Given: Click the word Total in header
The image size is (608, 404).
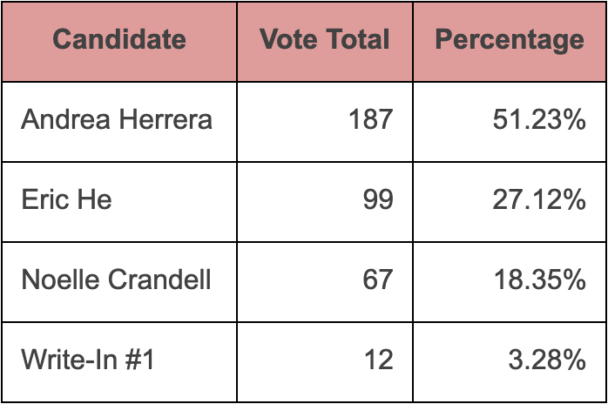Looking at the screenshot, I should click(355, 40).
